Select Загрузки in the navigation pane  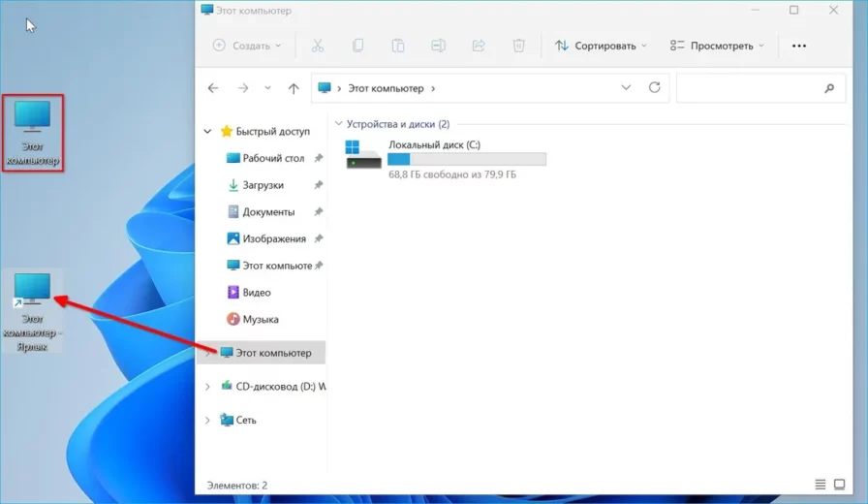[x=263, y=185]
